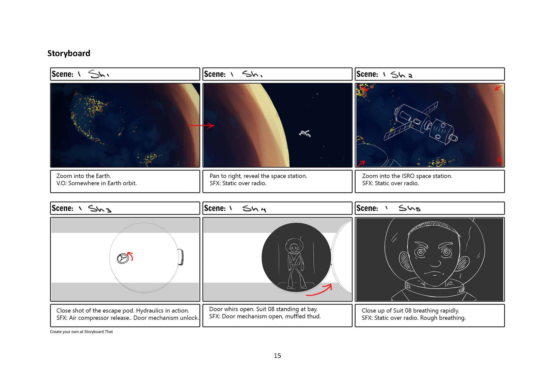This screenshot has height=392, width=555.
Task: Click the red pan arrow between panels
Action: tap(201, 126)
